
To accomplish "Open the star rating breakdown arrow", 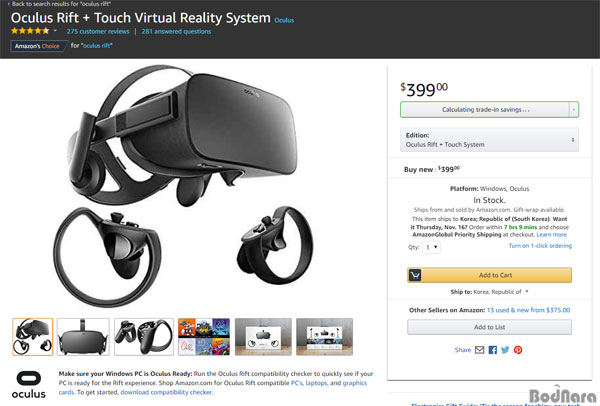I will pyautogui.click(x=55, y=31).
